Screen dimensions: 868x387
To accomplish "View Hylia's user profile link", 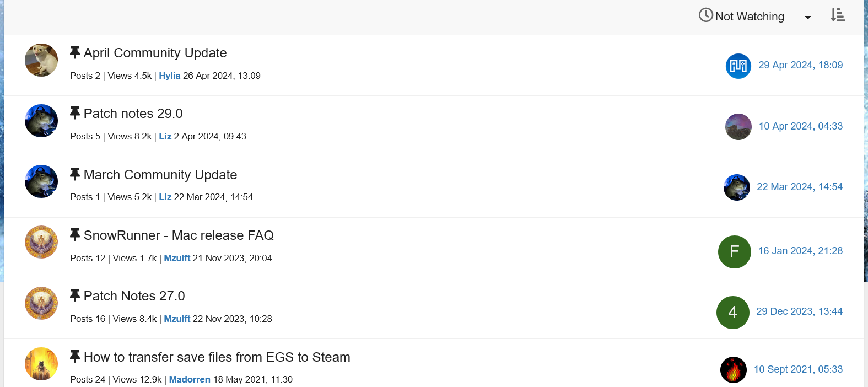I will click(x=169, y=76).
